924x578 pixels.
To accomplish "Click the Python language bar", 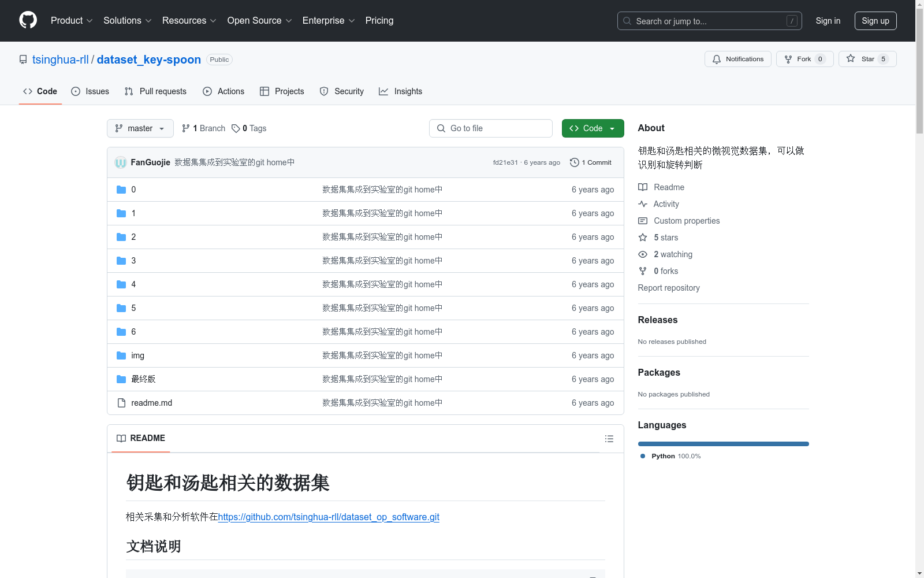I will (724, 444).
